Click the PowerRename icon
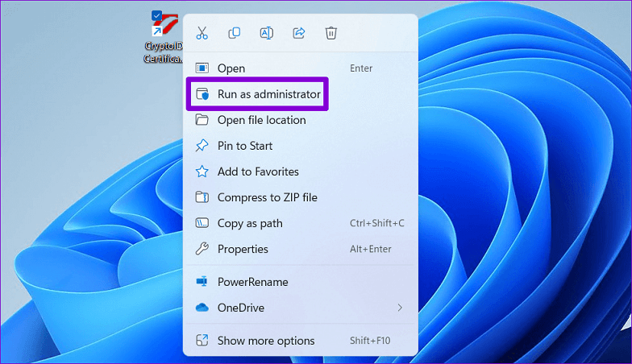 pos(202,282)
